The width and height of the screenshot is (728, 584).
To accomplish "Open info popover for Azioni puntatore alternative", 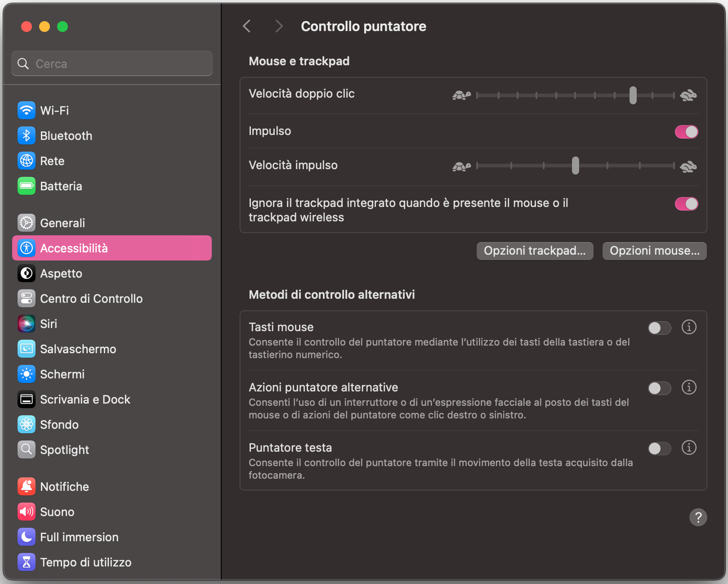I will 688,387.
